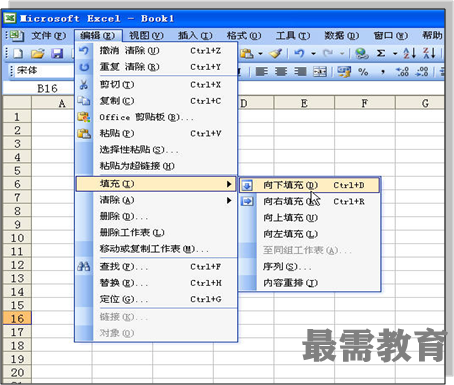Open the 工具(T) menu
454x385 pixels.
pyautogui.click(x=293, y=35)
